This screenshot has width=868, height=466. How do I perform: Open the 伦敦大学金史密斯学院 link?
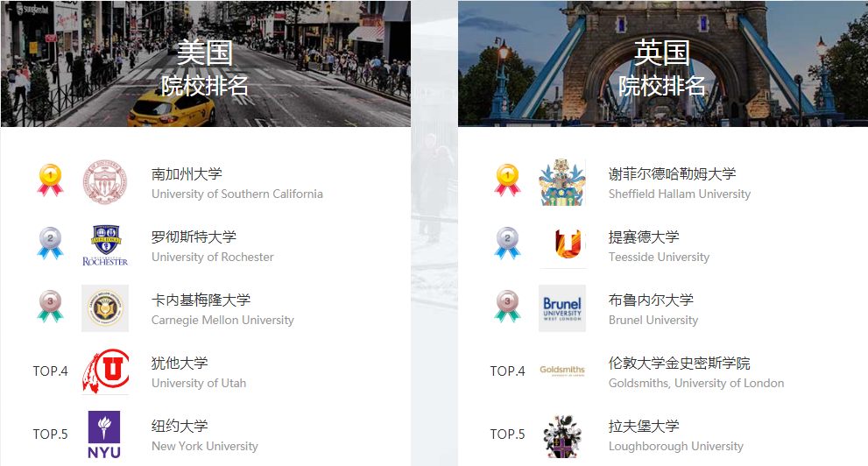(679, 363)
